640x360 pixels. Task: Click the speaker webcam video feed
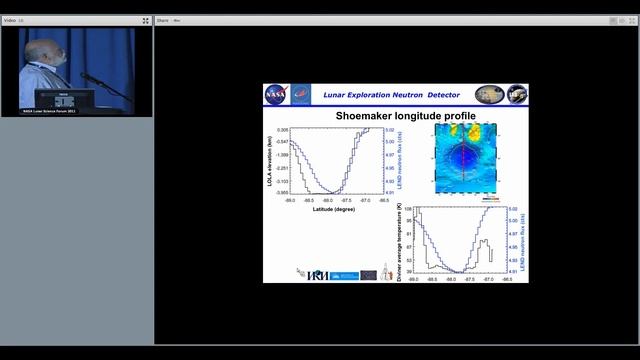pos(77,71)
